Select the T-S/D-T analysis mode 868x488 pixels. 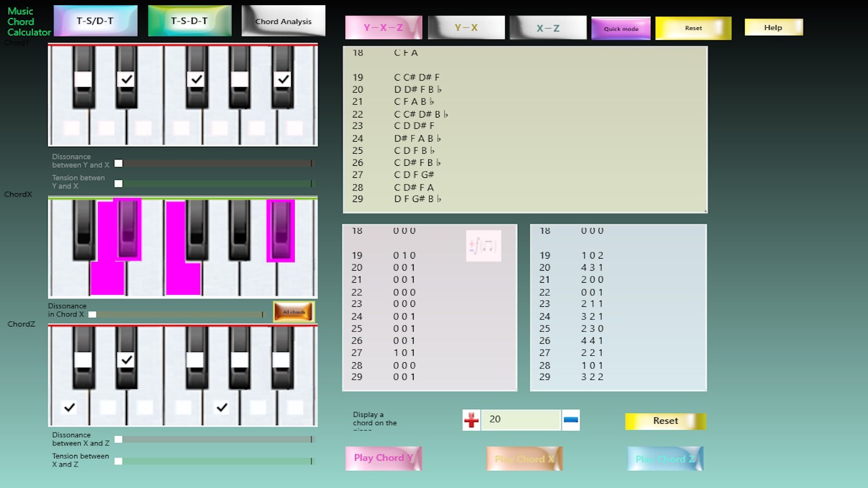click(95, 20)
